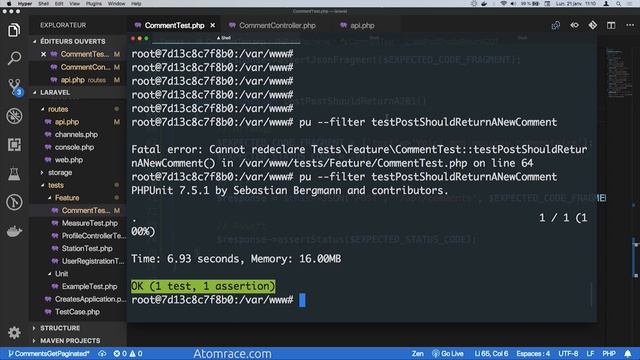Click the Live Share icon in editor toolbar
This screenshot has height=360, width=640.
[x=556, y=25]
